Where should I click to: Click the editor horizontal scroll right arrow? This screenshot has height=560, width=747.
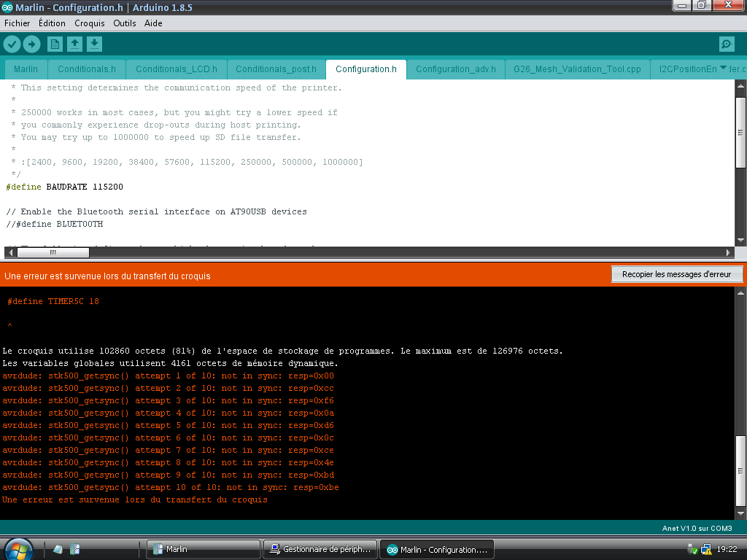(728, 252)
